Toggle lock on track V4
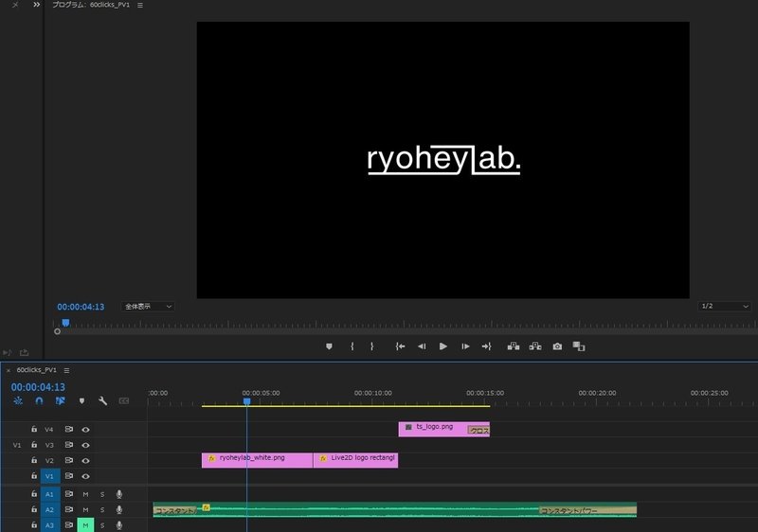The image size is (758, 532). click(34, 429)
